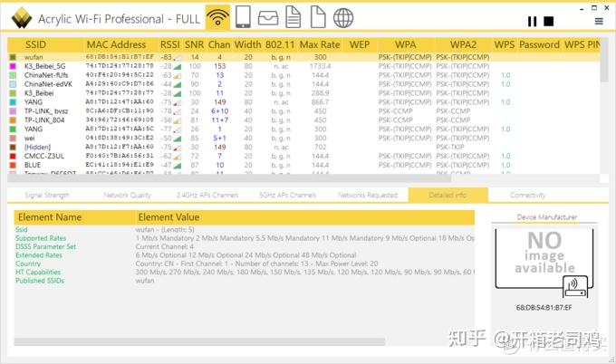The width and height of the screenshot is (616, 364).
Task: Click the 1733.4 max rate cell
Action: point(320,66)
